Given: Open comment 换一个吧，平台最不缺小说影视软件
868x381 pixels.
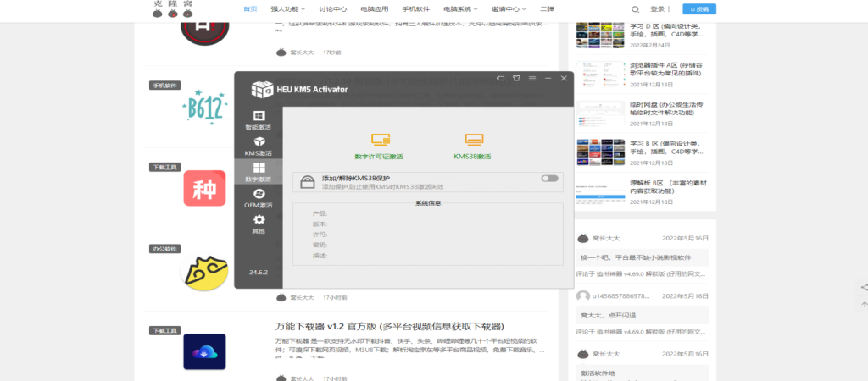Looking at the screenshot, I should (643, 257).
